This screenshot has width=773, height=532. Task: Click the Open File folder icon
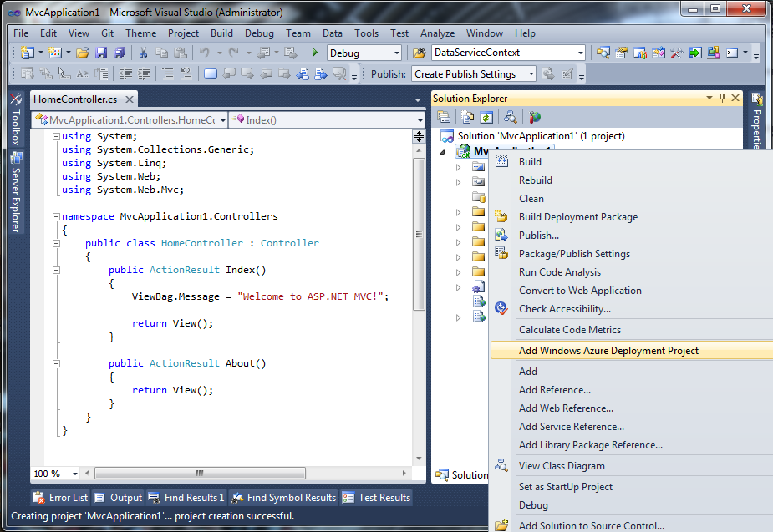point(83,53)
